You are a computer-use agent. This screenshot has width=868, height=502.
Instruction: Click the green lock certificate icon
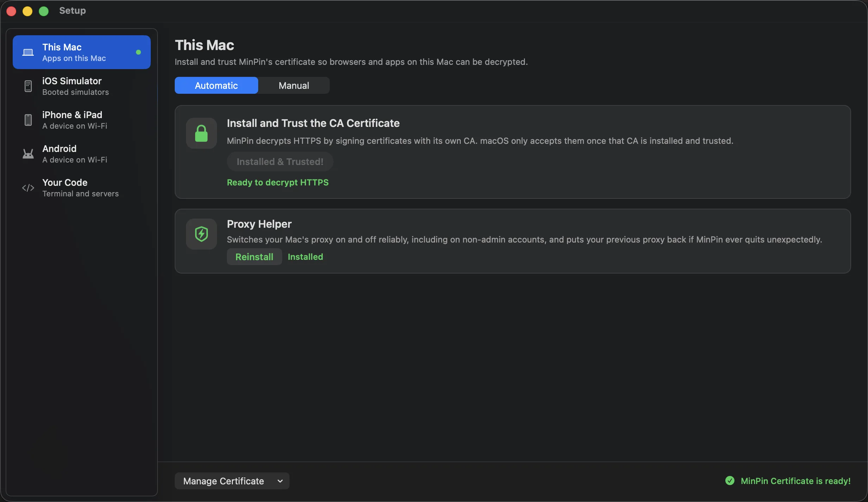click(201, 133)
